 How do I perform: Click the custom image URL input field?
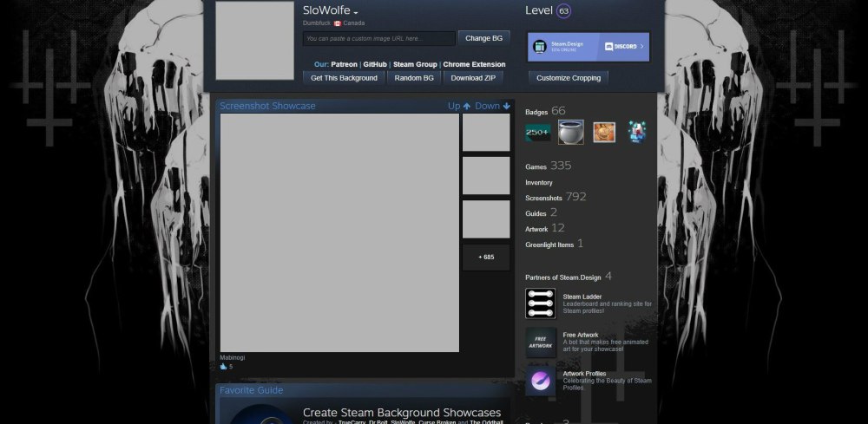click(379, 39)
